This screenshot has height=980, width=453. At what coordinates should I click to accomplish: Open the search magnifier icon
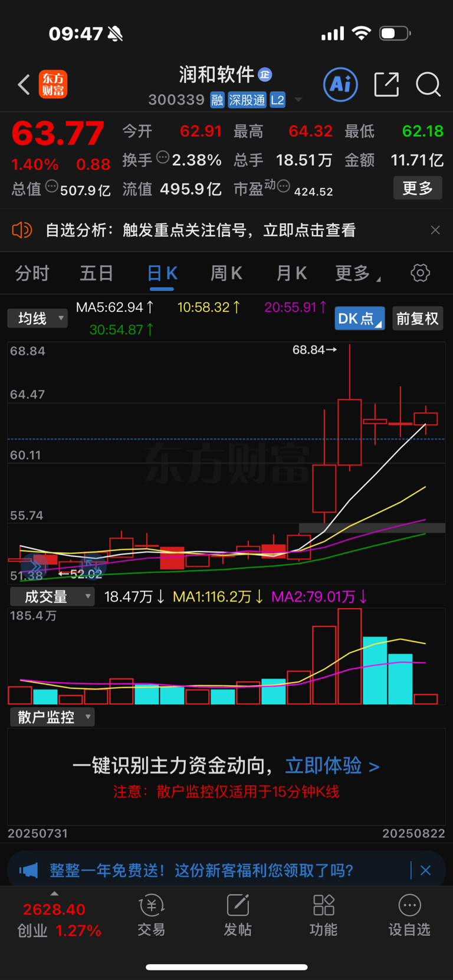click(x=428, y=84)
